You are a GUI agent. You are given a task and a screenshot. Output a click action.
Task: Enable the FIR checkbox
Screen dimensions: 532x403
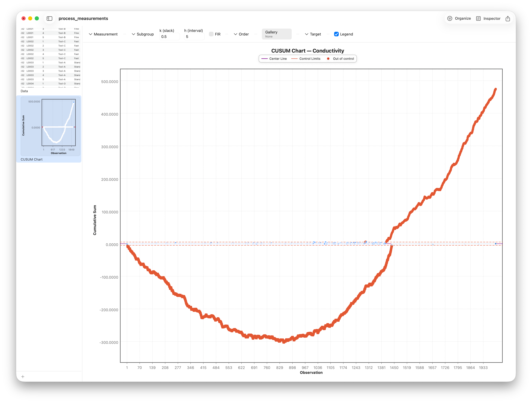211,34
